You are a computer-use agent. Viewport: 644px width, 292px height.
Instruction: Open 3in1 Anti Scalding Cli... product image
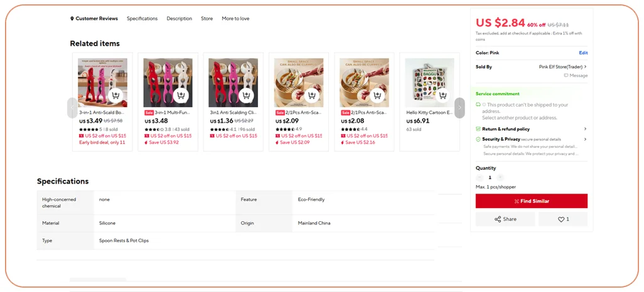pyautogui.click(x=233, y=83)
